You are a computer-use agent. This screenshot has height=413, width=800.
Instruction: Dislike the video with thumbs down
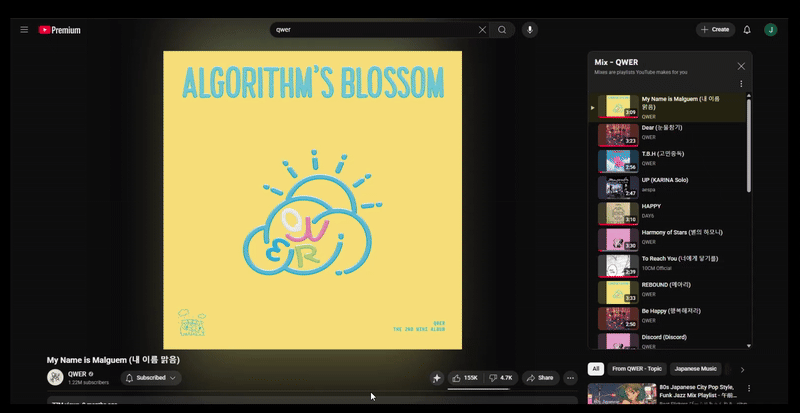coord(501,378)
